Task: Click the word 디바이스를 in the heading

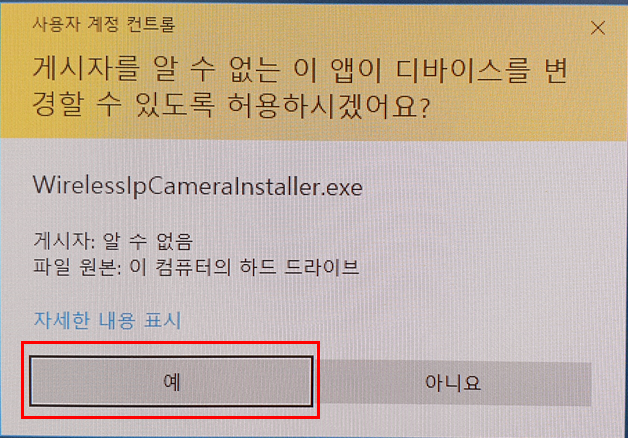Action: 463,70
